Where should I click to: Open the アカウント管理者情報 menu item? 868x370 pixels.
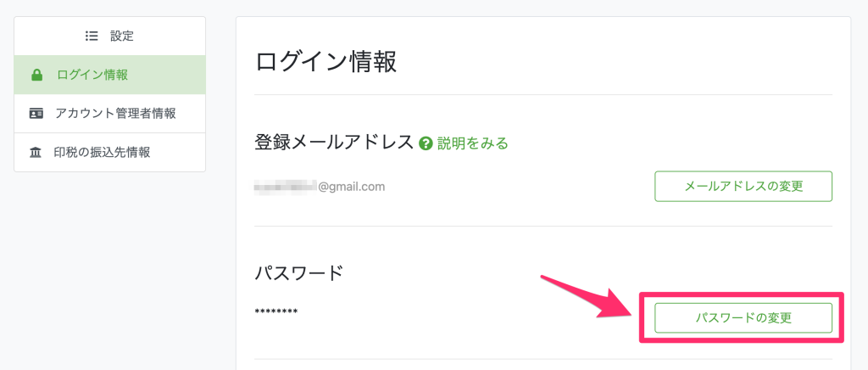coord(115,114)
